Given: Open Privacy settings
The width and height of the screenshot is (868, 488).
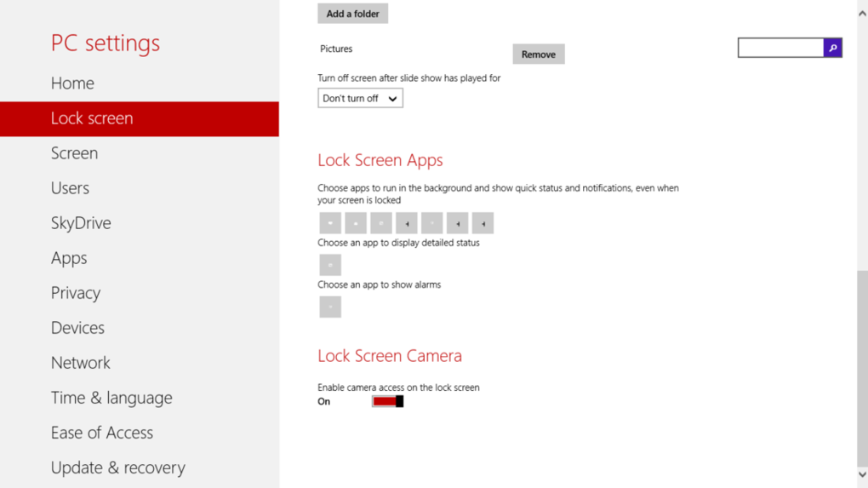Looking at the screenshot, I should pos(76,293).
